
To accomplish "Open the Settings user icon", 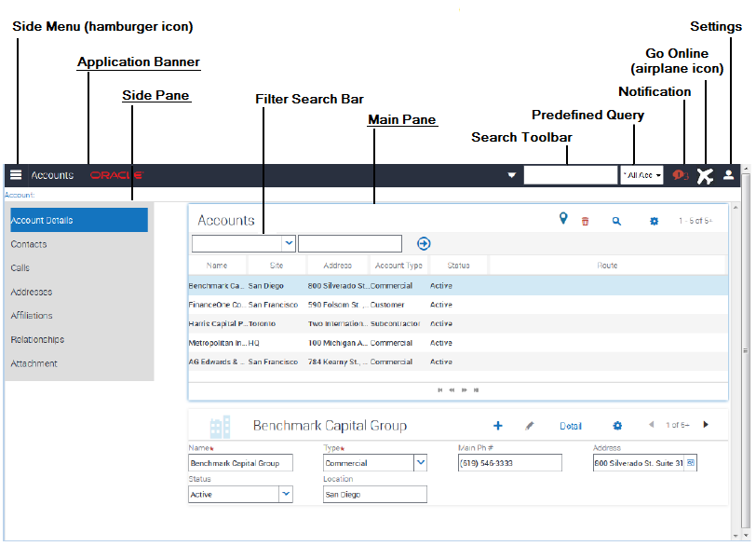I will pos(728,174).
